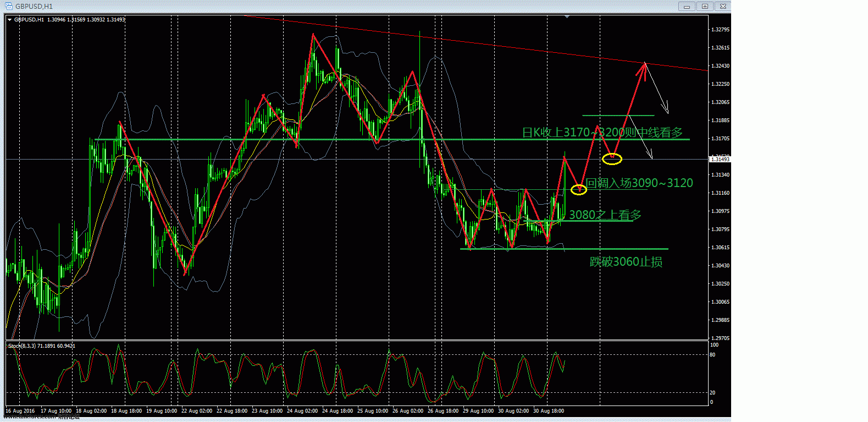This screenshot has width=868, height=422.
Task: Click price axis value 1.31705
Action: tap(720, 139)
